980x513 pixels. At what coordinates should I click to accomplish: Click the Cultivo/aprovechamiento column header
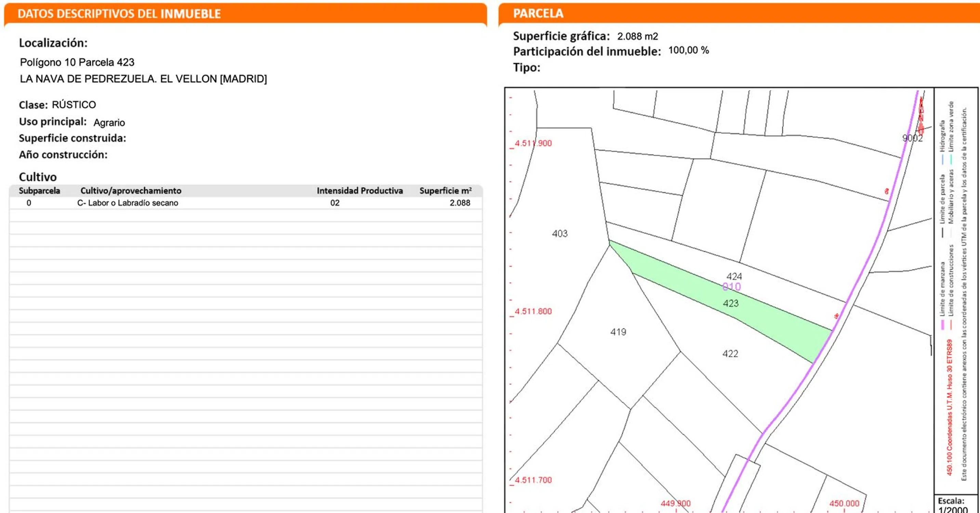pos(131,190)
